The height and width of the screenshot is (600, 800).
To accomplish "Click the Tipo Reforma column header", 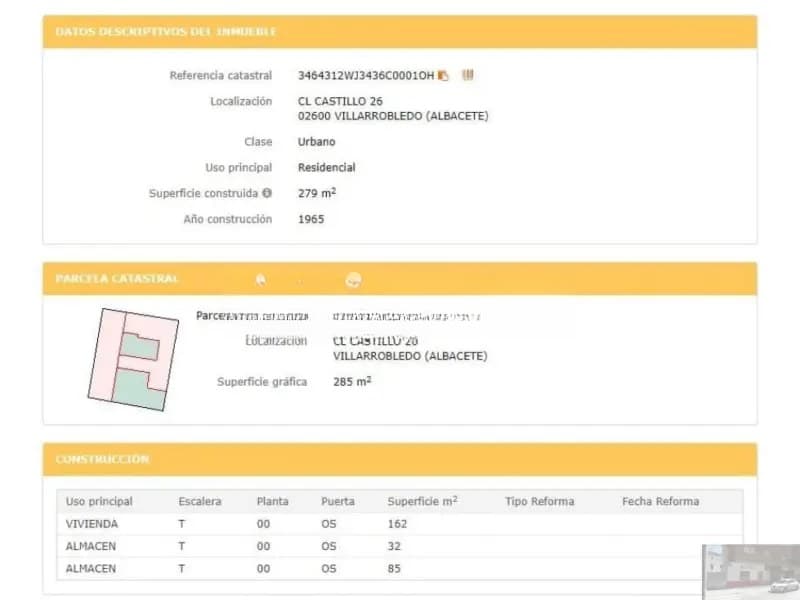I will pyautogui.click(x=540, y=502).
